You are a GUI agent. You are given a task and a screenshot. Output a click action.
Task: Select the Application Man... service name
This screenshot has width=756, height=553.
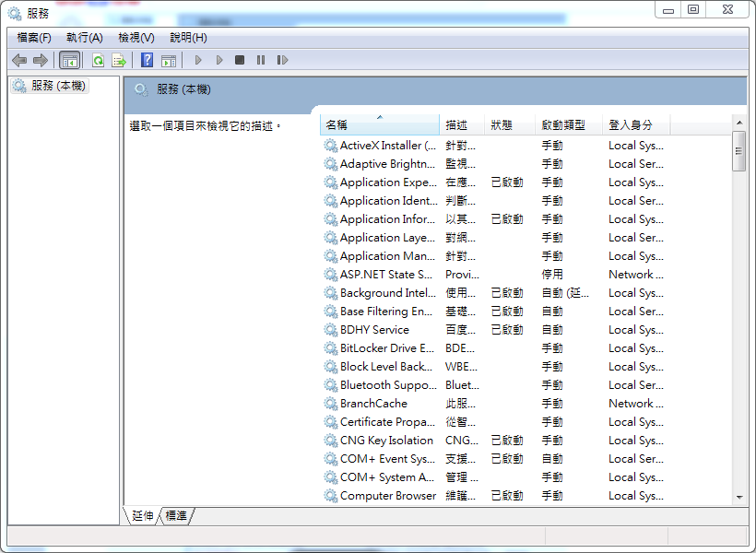pos(387,256)
